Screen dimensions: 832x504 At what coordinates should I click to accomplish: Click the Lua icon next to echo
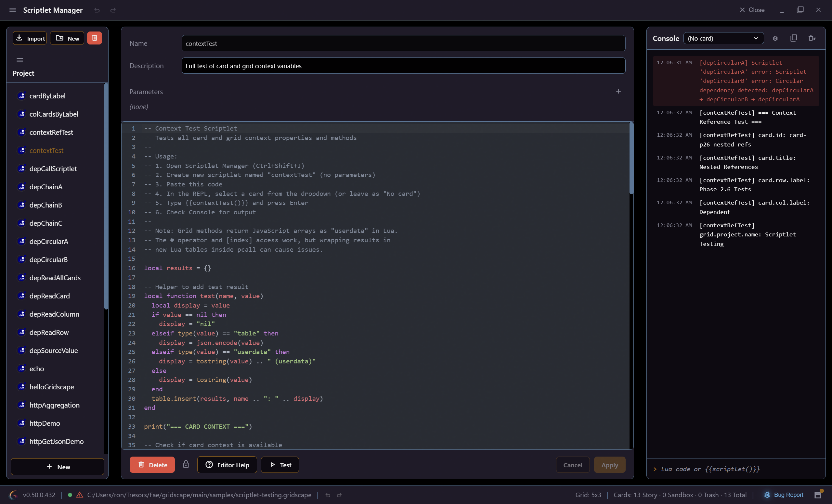click(21, 369)
